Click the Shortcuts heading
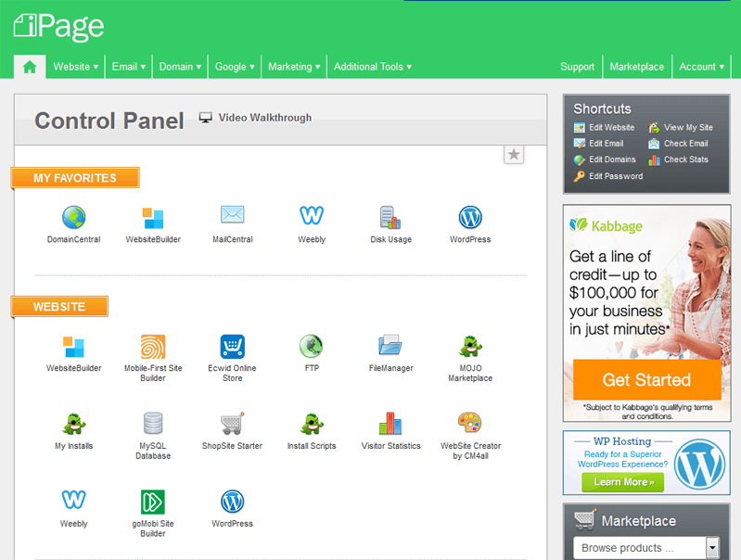Viewport: 741px width, 560px height. click(602, 109)
